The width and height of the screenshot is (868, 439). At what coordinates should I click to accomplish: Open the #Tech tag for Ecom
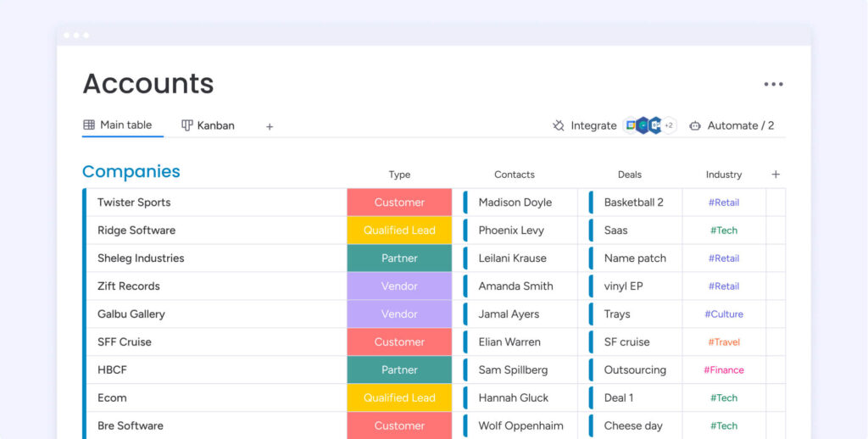click(x=724, y=397)
